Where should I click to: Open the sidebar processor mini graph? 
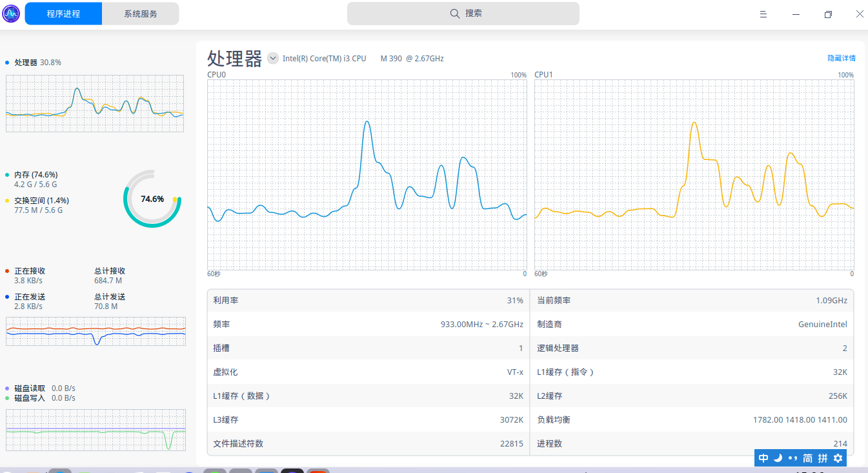95,103
